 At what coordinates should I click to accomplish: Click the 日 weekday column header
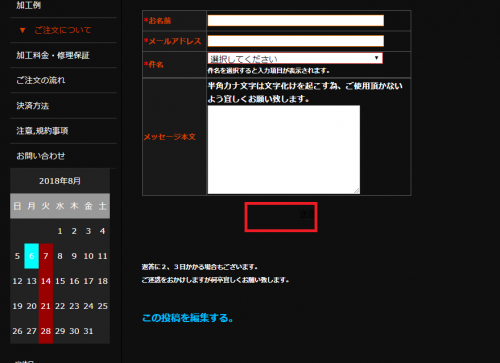tap(17, 206)
